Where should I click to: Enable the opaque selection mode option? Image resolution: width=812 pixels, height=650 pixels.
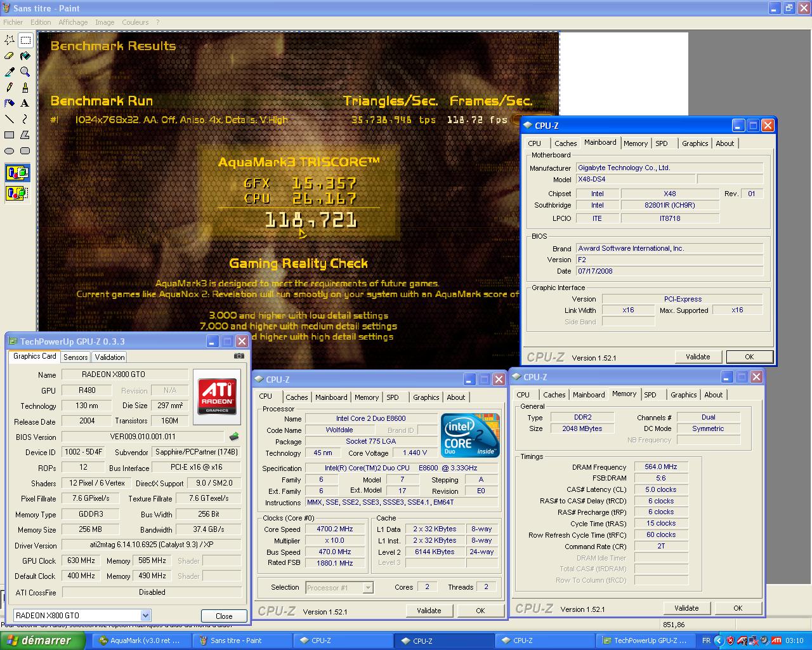[x=17, y=173]
